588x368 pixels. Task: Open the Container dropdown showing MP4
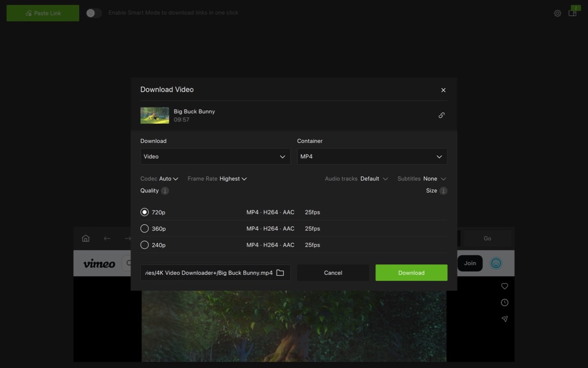click(372, 157)
